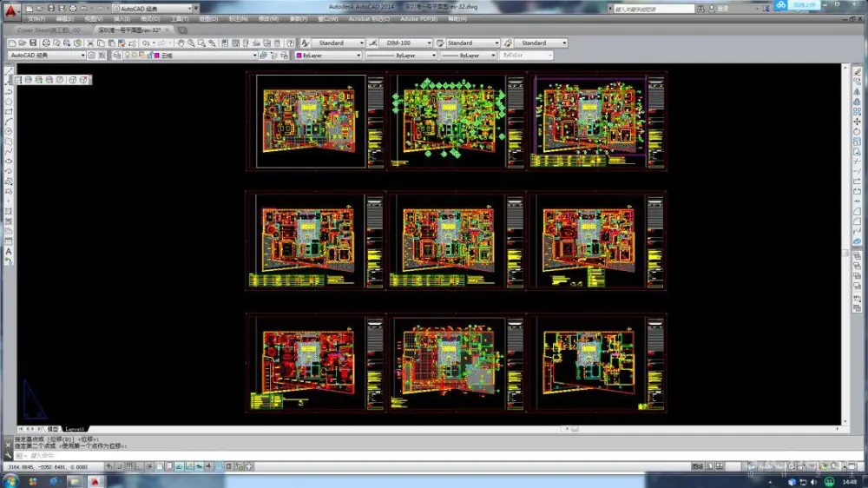The image size is (868, 488).
Task: Select the Text (A) tool in left toolbar
Action: 9,251
